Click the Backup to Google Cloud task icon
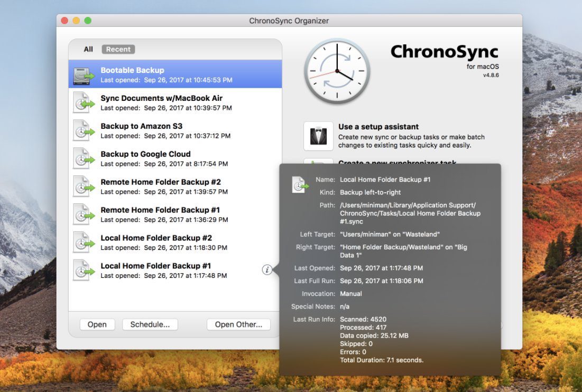The height and width of the screenshot is (392, 582). 84,158
